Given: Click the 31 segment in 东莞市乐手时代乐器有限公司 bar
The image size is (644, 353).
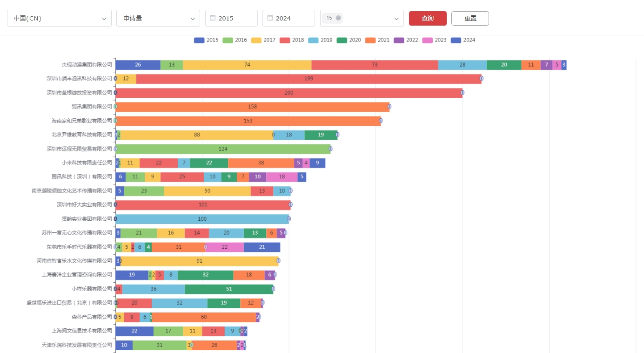Looking at the screenshot, I should click(179, 247).
